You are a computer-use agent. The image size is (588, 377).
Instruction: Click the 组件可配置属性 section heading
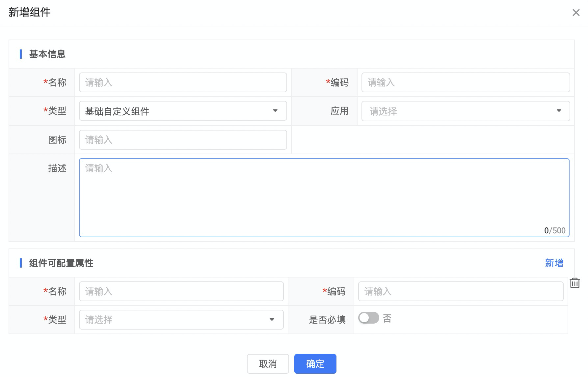coord(61,263)
